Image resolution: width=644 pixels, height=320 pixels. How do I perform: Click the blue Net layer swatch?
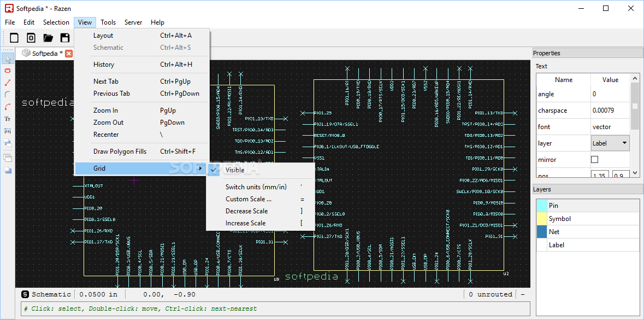542,231
